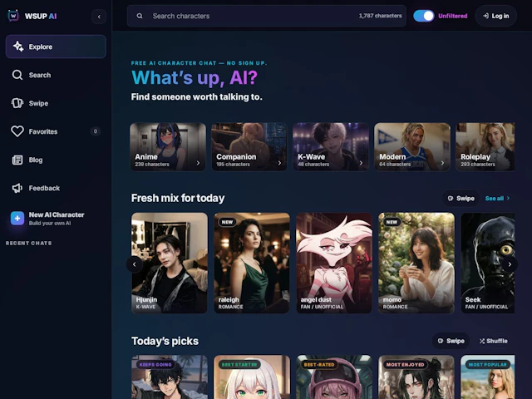The width and height of the screenshot is (532, 399).
Task: Click the See all link
Action: tap(498, 198)
